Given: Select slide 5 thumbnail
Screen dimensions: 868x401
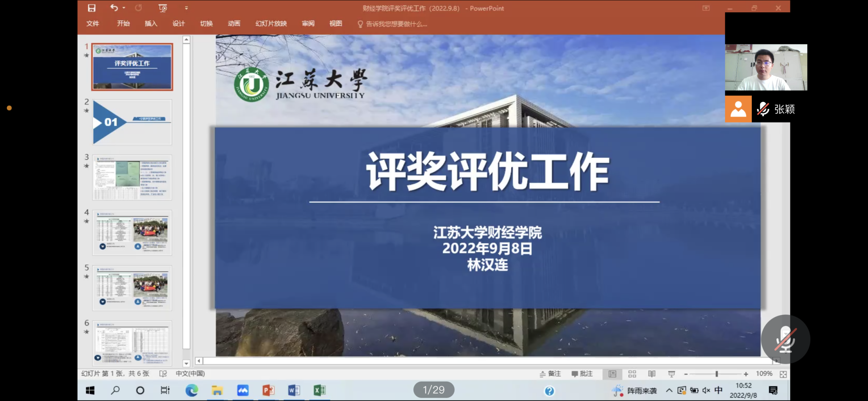Looking at the screenshot, I should pyautogui.click(x=132, y=288).
